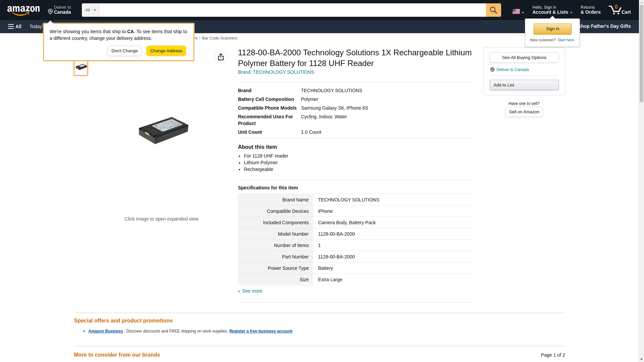
Task: Open the Add to List button
Action: coord(524,85)
